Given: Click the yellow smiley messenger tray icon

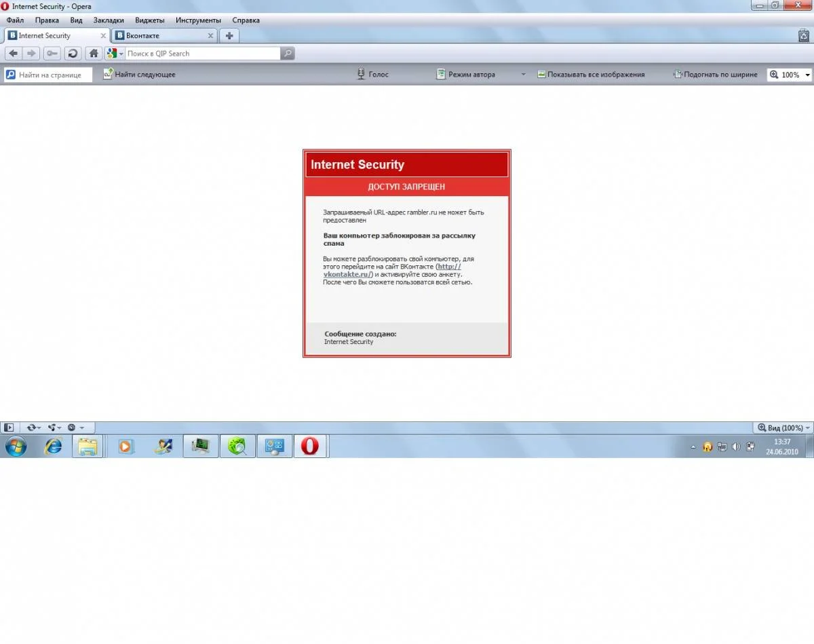Looking at the screenshot, I should tap(708, 447).
